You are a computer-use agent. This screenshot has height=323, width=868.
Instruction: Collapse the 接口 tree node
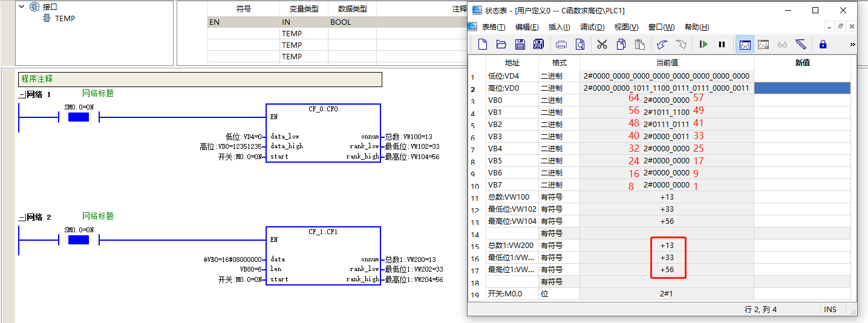coord(22,7)
